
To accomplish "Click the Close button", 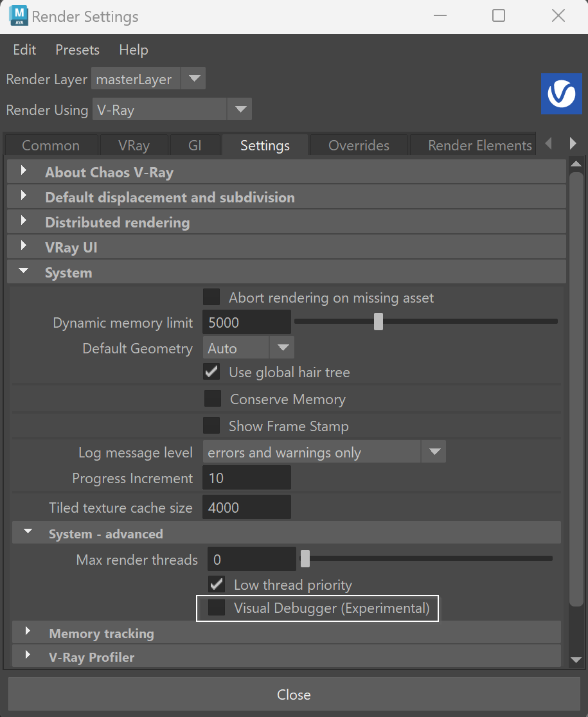I will [294, 694].
